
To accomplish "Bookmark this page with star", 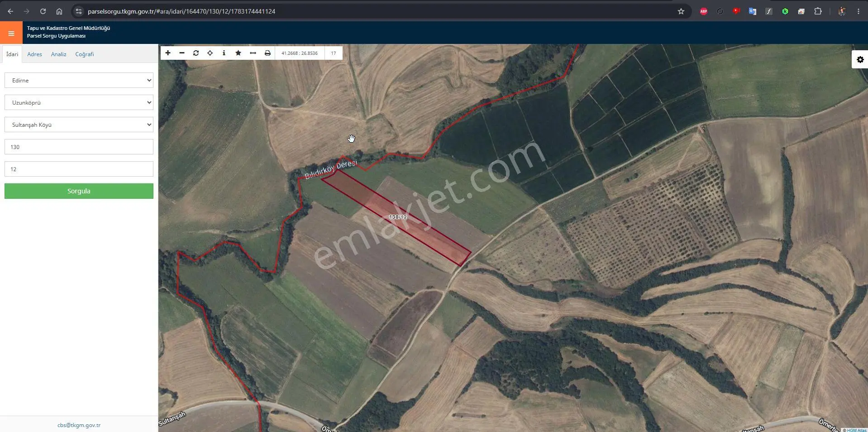I will pyautogui.click(x=681, y=11).
